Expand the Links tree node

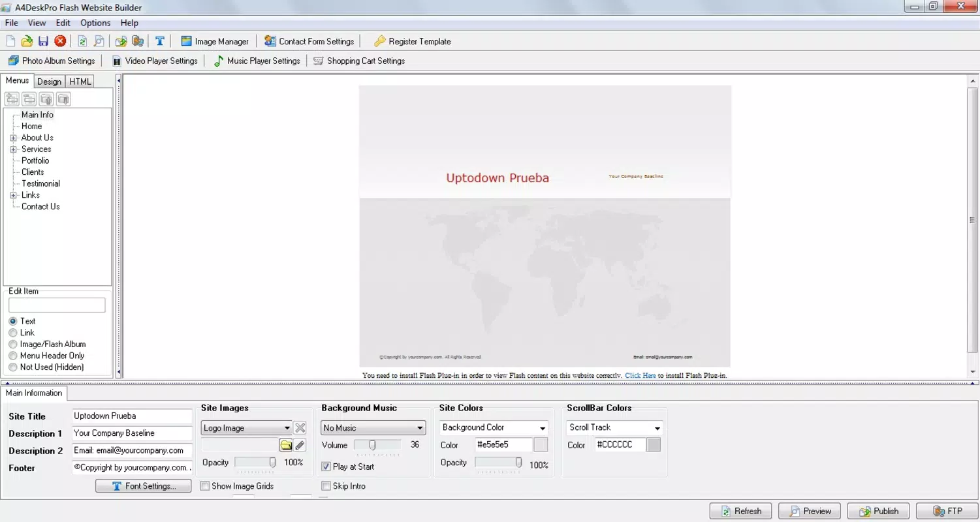tap(13, 195)
